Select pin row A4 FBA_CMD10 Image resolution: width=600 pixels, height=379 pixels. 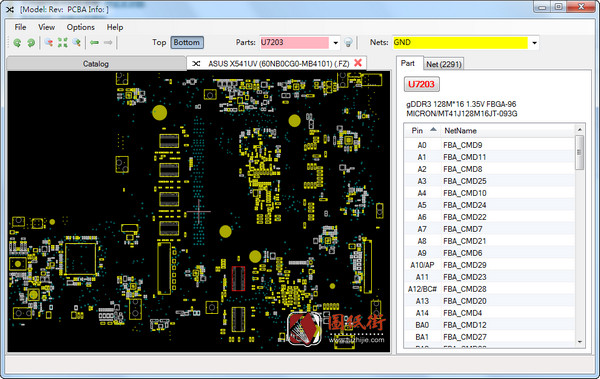click(489, 193)
